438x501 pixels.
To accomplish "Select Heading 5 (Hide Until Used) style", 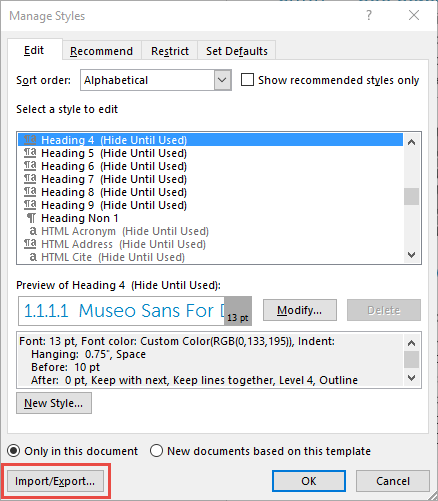I will [x=210, y=153].
